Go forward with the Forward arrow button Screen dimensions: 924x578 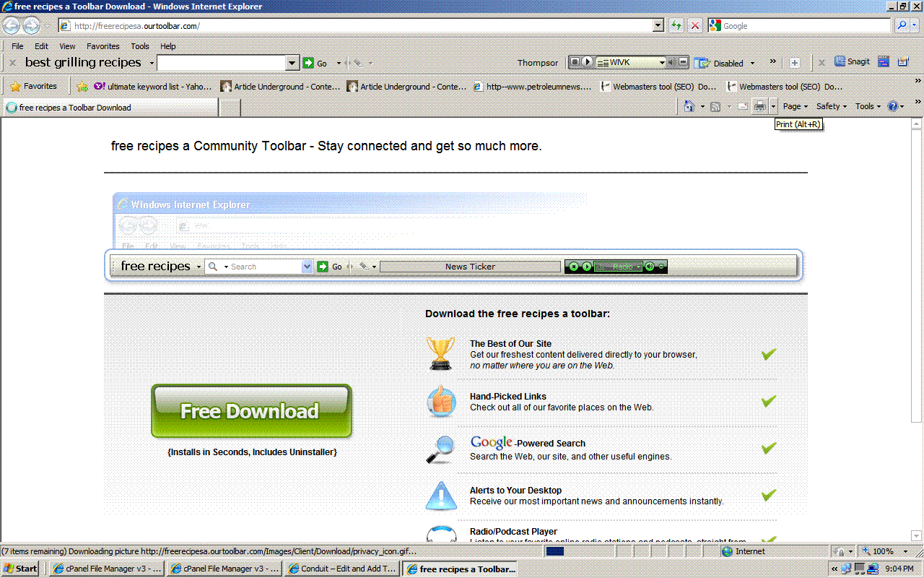(x=31, y=26)
